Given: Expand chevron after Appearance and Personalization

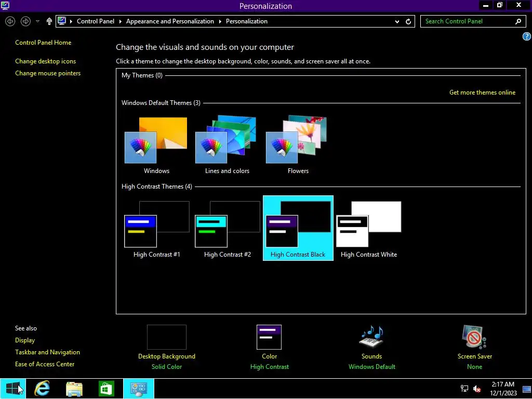Looking at the screenshot, I should 220,21.
